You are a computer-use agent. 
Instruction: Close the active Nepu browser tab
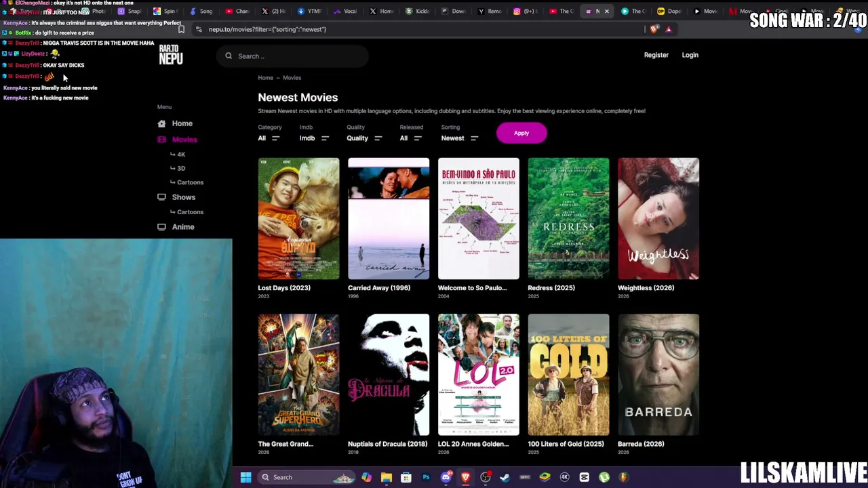point(606,11)
